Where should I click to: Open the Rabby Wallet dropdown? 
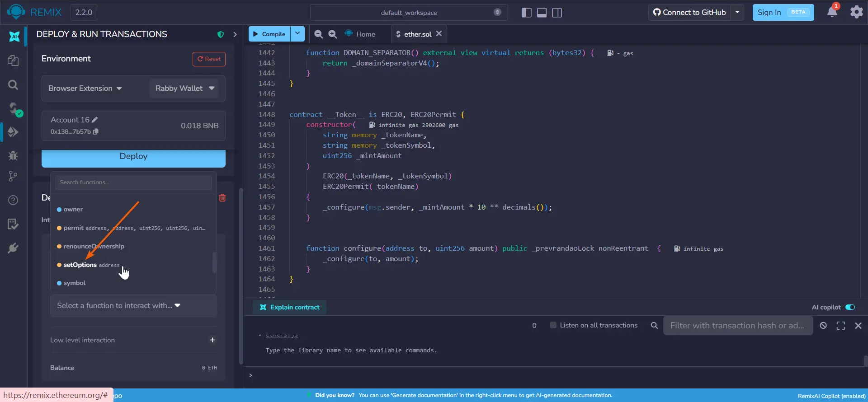click(184, 89)
